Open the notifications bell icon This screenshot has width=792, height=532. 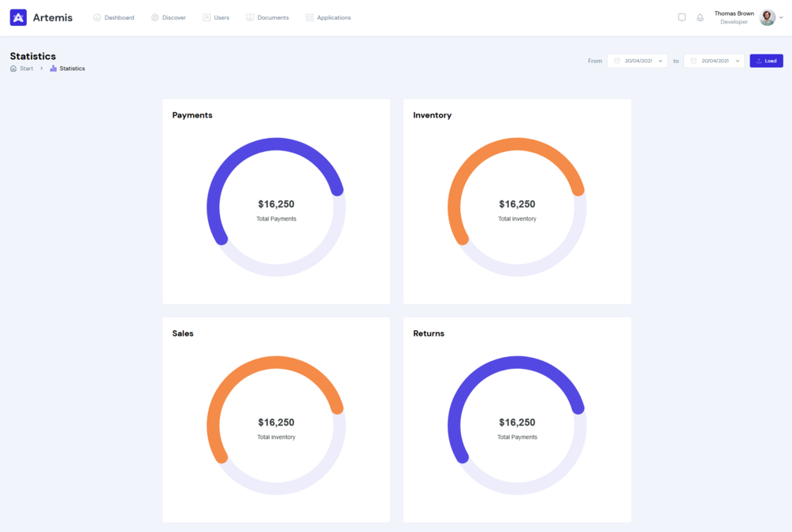pyautogui.click(x=700, y=17)
